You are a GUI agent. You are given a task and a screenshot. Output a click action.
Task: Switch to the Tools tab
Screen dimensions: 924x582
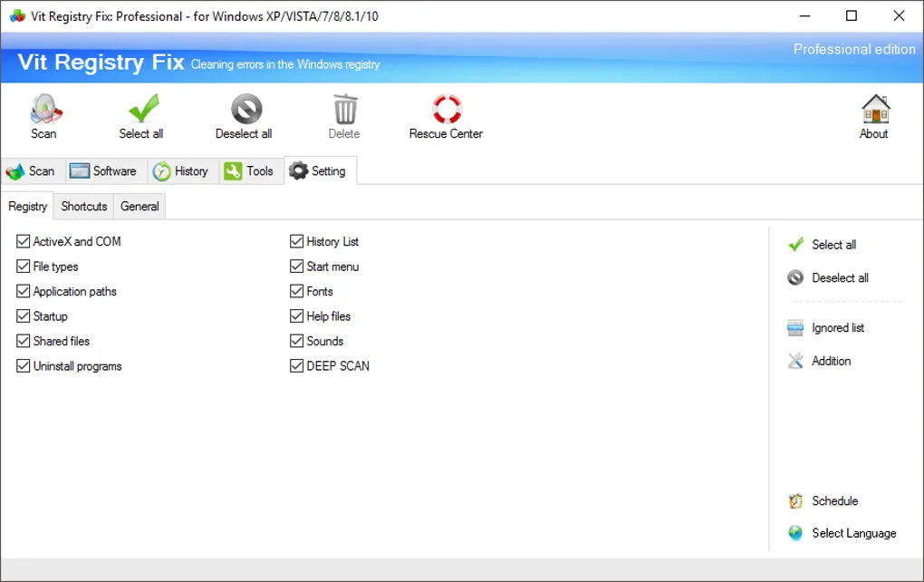(251, 170)
